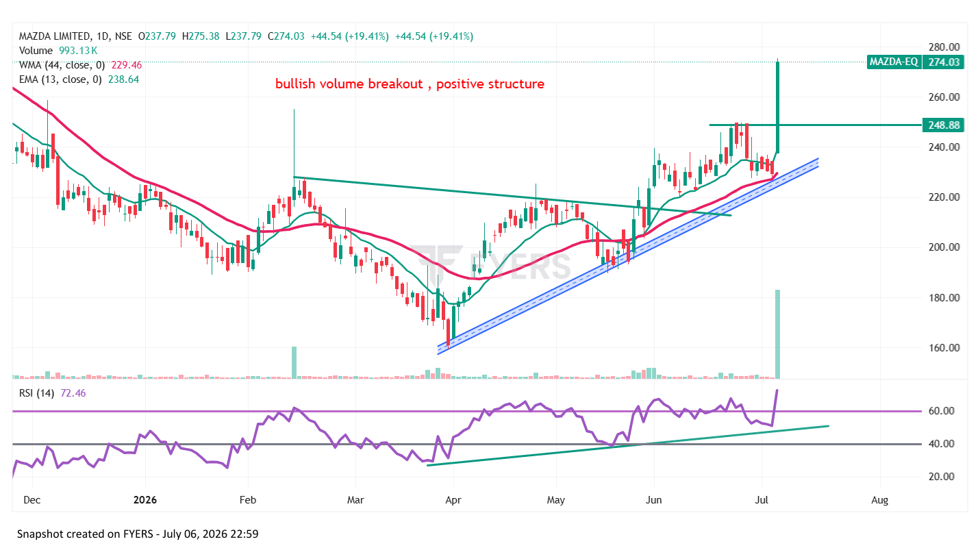Click the Mar label on time axis
The height and width of the screenshot is (548, 980).
pos(355,500)
